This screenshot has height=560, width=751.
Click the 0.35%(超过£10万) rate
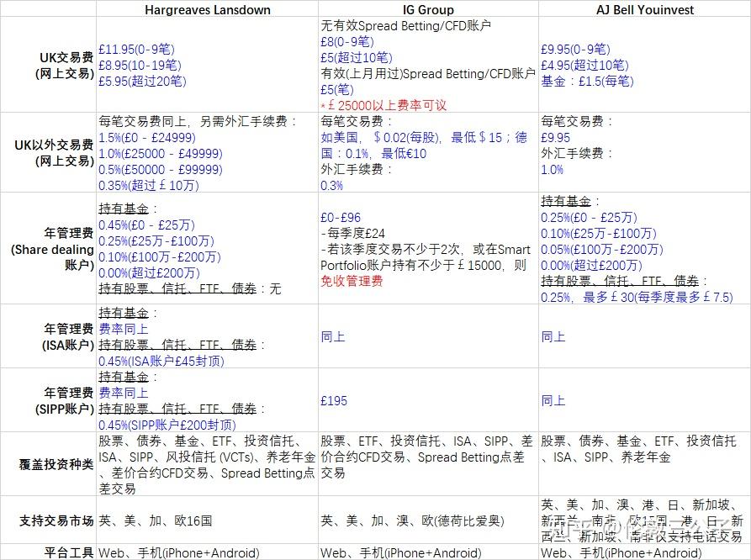(149, 185)
